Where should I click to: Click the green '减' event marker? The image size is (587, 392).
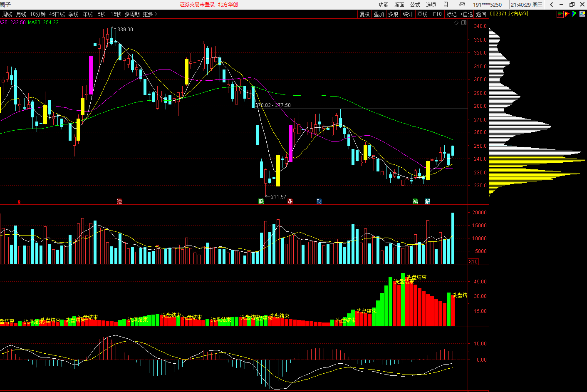click(x=415, y=201)
